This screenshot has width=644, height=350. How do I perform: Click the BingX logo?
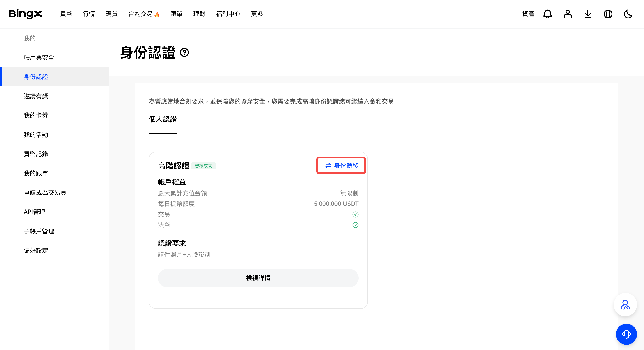tap(25, 14)
